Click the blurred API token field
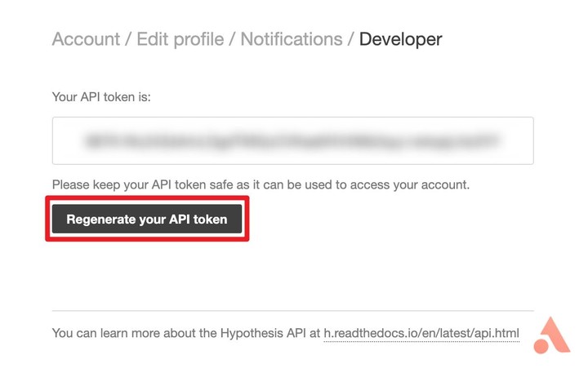 coord(293,140)
